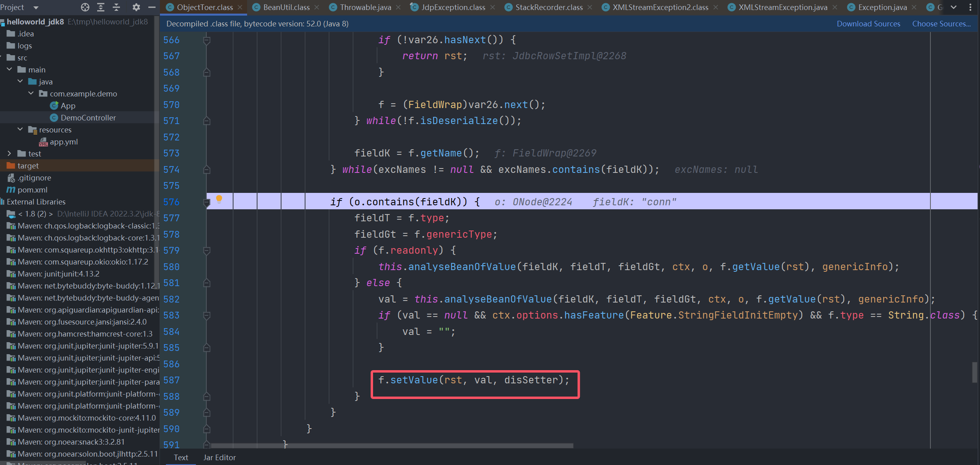Screen dimensions: 980x465
Task: Open the Project panel settings gear
Action: 136,7
